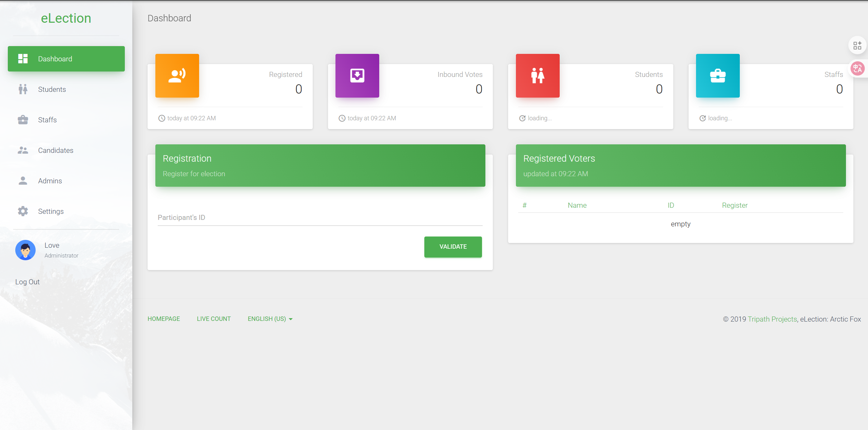Viewport: 868px width, 430px height.
Task: Open the Dashboard menu item
Action: (x=66, y=59)
